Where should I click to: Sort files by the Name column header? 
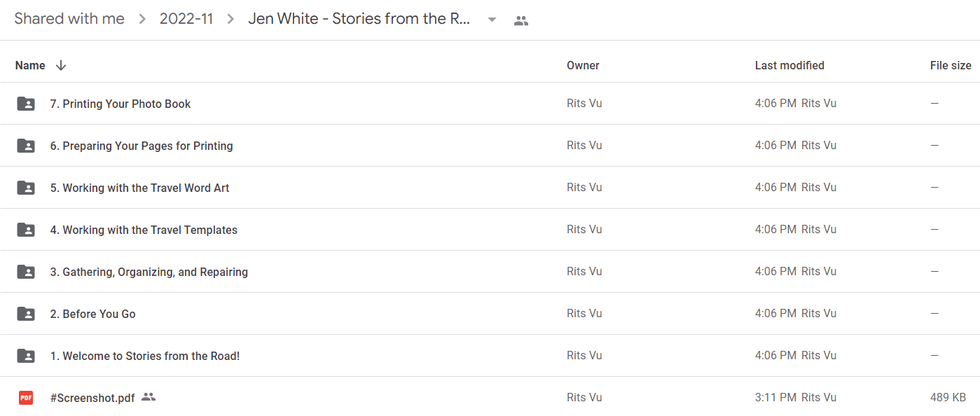click(30, 65)
